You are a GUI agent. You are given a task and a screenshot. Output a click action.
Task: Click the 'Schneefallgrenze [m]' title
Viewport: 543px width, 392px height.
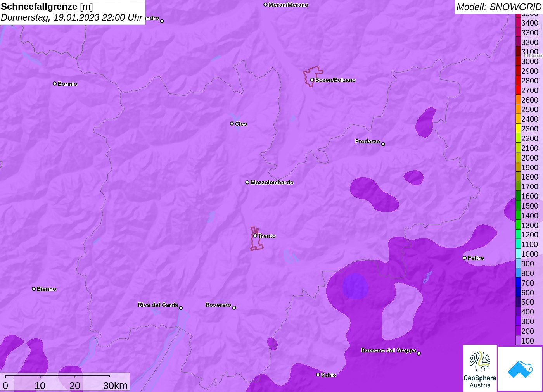pyautogui.click(x=47, y=7)
